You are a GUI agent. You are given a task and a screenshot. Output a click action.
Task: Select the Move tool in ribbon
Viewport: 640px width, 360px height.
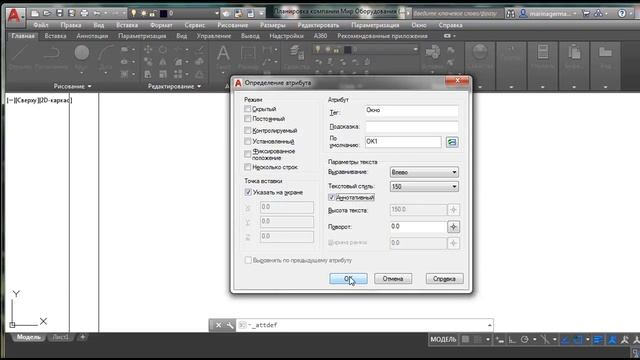point(148,50)
